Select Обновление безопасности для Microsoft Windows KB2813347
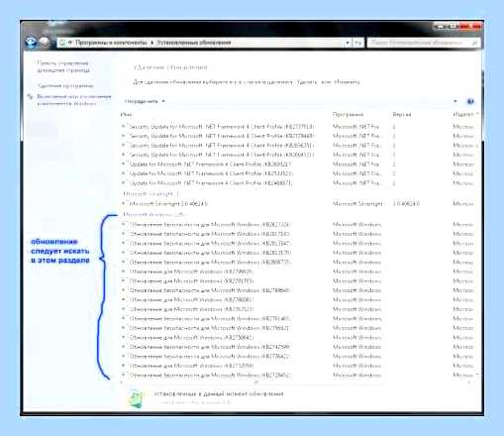This screenshot has height=436, width=504. (x=206, y=244)
